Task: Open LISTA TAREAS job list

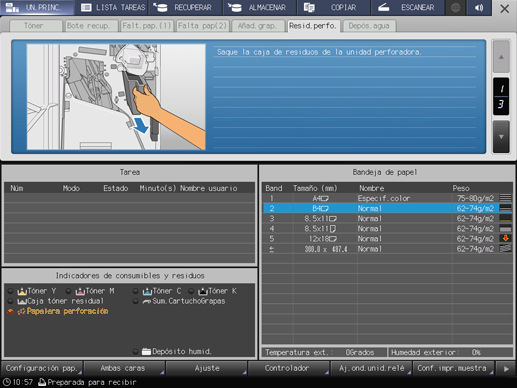Action: (113, 8)
